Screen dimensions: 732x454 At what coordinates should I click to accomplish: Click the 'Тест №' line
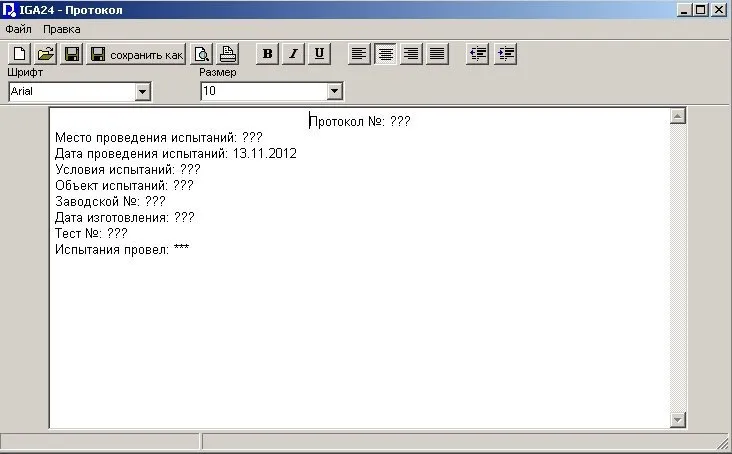pos(91,233)
